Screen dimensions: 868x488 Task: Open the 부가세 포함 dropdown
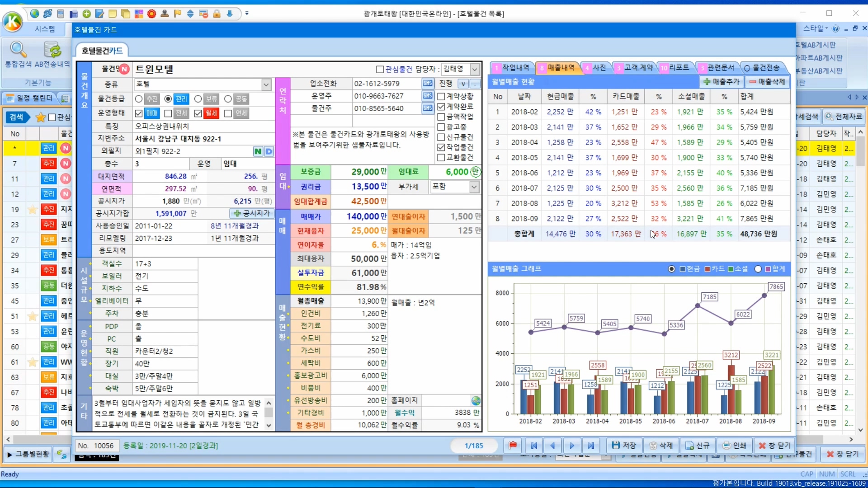click(x=474, y=187)
